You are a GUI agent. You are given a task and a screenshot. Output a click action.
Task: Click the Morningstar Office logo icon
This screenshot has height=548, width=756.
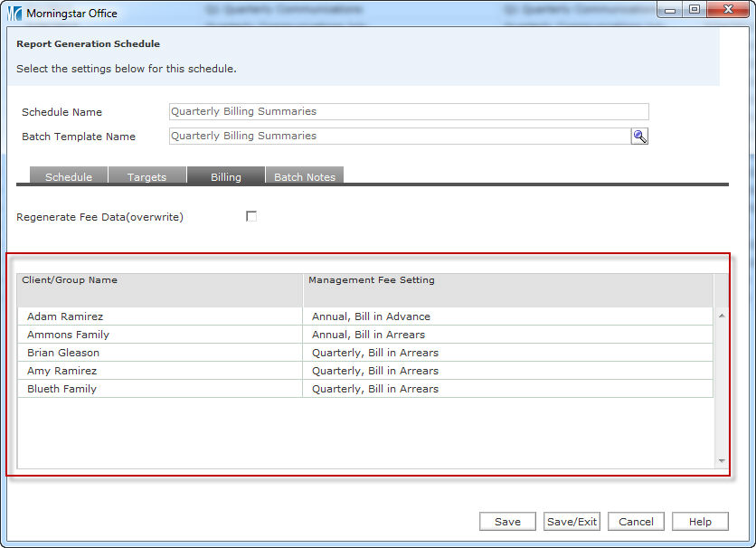(x=14, y=14)
